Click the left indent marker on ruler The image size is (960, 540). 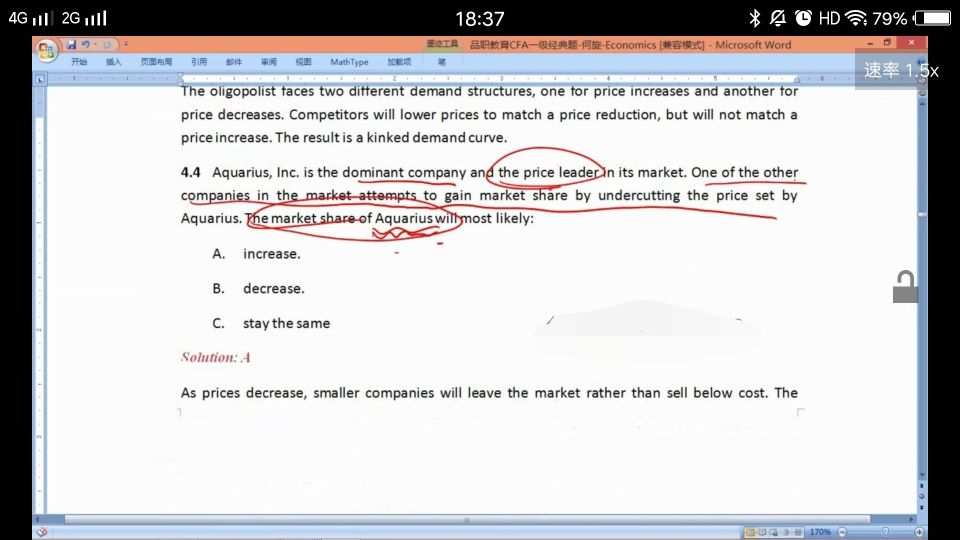[x=181, y=78]
